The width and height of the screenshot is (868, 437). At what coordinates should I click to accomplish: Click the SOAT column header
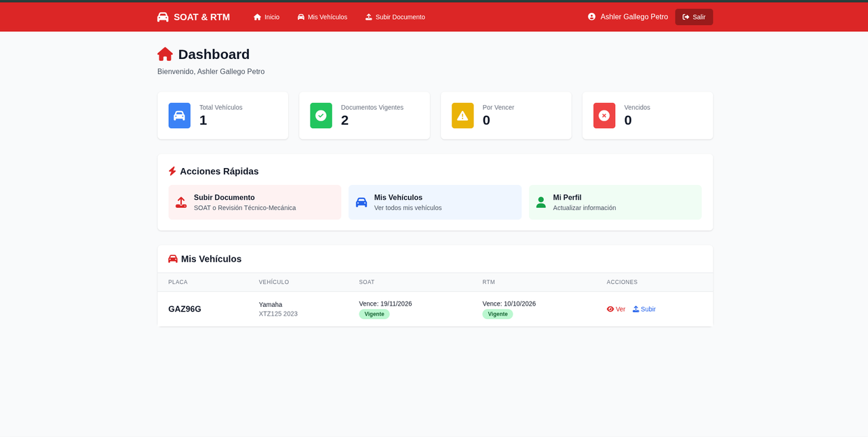click(x=367, y=282)
